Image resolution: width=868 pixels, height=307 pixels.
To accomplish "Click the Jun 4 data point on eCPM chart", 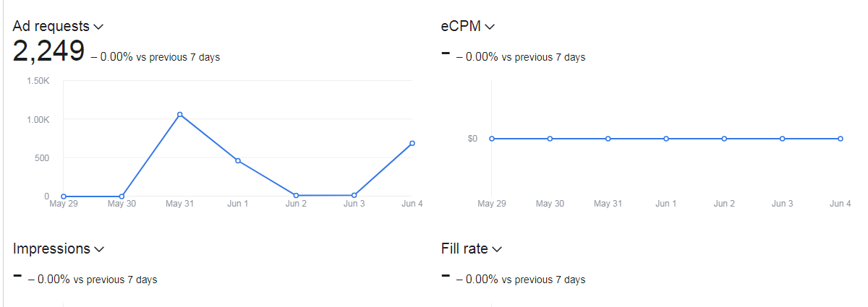I will pos(841,138).
